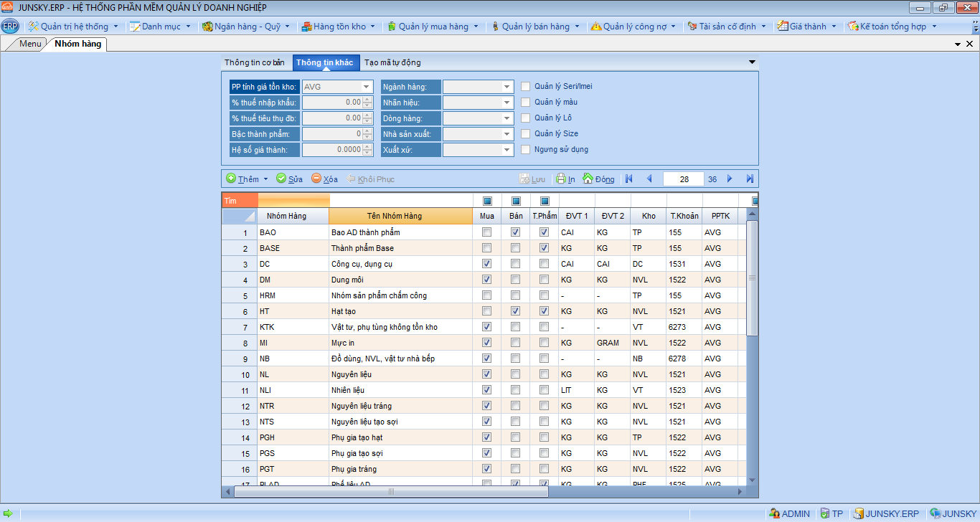Click the record number input field
980x522 pixels.
tap(683, 179)
